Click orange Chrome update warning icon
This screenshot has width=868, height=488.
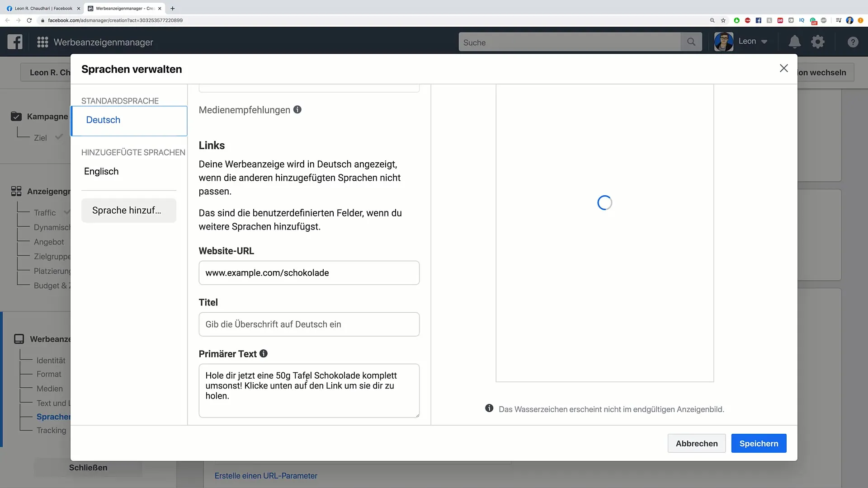click(860, 20)
